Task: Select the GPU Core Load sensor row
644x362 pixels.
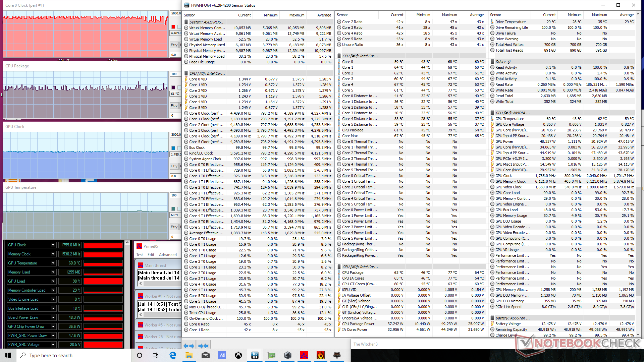Action: pos(562,193)
